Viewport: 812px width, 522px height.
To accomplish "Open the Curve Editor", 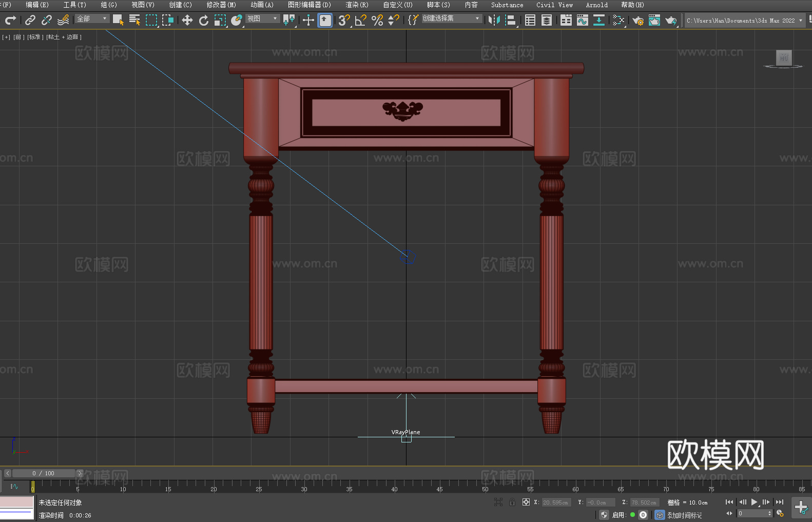I will (x=583, y=20).
